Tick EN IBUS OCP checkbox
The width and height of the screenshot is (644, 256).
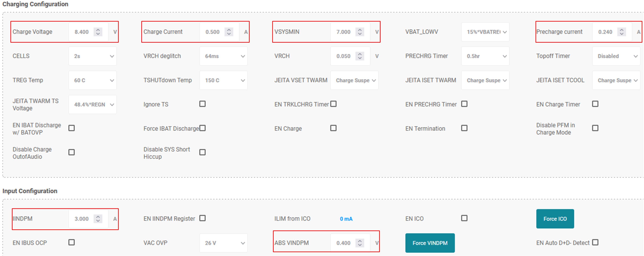[x=71, y=242]
